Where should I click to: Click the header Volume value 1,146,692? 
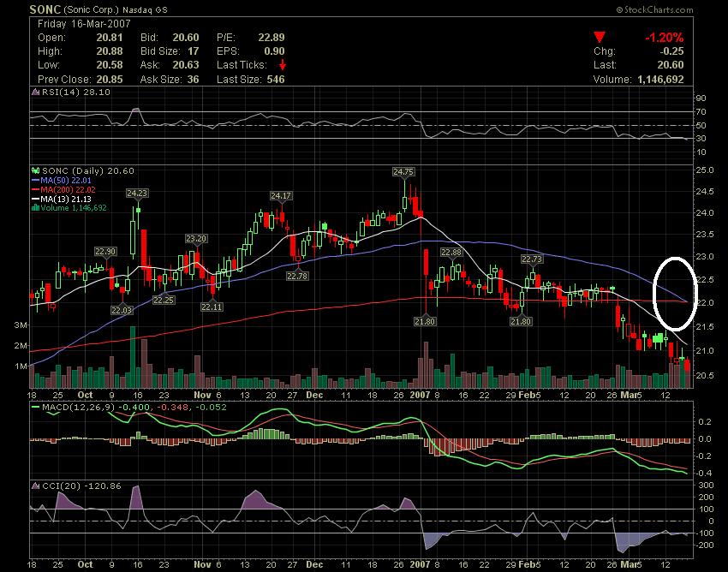point(660,80)
